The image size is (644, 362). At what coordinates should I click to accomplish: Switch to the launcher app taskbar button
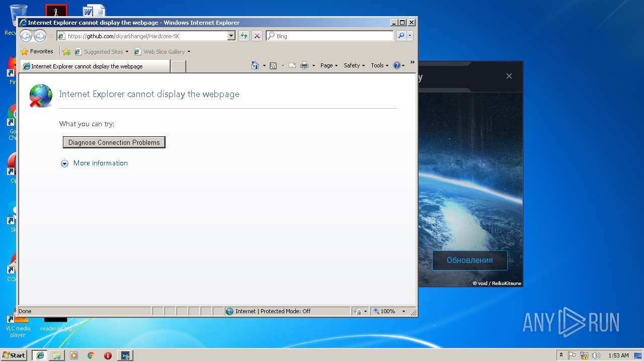(125, 355)
